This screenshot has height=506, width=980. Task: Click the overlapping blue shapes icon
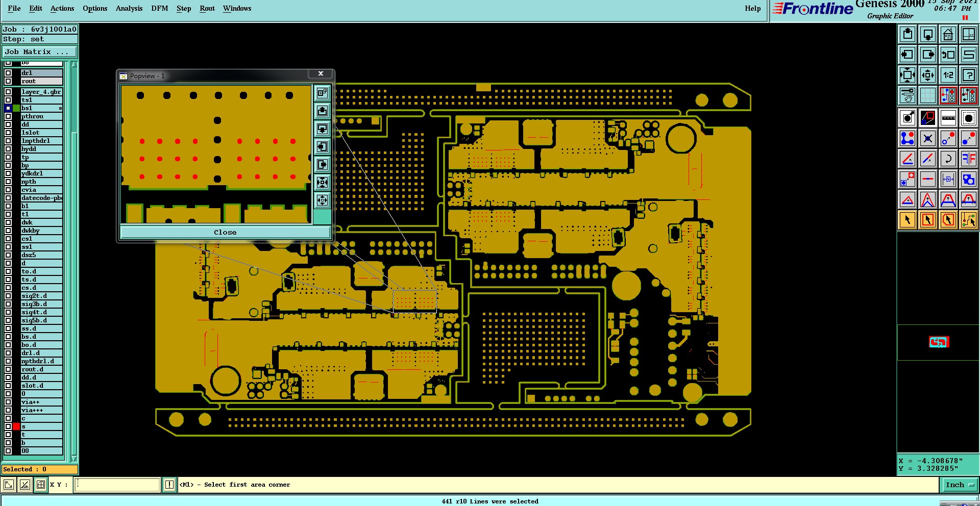point(969,180)
